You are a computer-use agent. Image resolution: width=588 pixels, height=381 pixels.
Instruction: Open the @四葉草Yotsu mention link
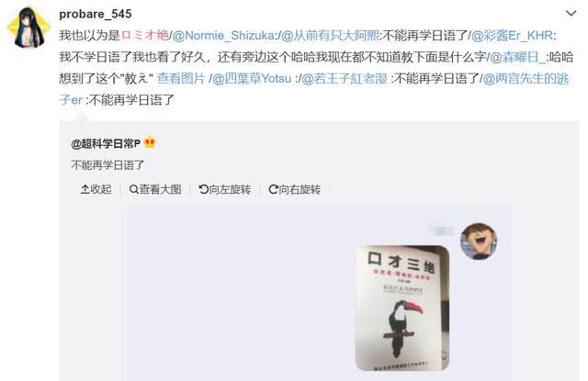pos(252,78)
